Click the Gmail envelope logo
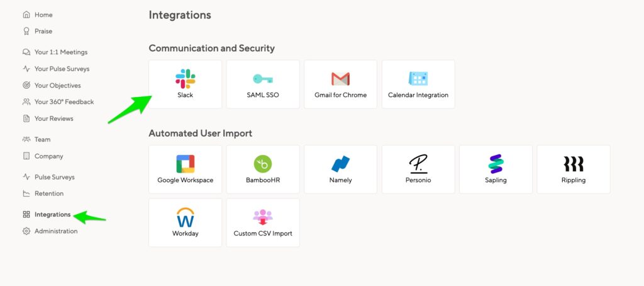Image resolution: width=644 pixels, height=286 pixels. (340, 79)
